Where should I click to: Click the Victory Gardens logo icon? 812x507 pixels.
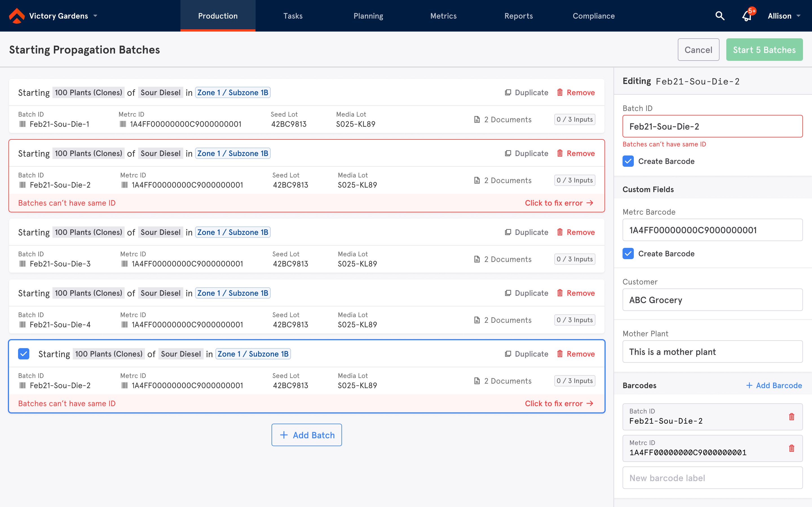[16, 16]
